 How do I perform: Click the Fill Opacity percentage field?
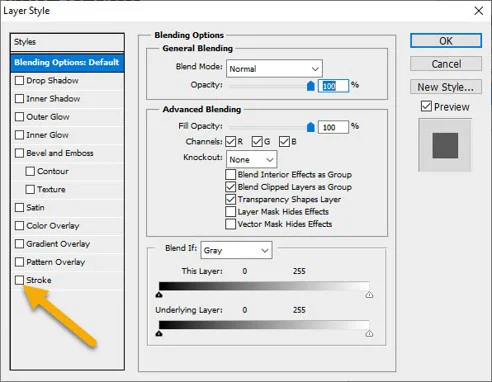point(333,127)
